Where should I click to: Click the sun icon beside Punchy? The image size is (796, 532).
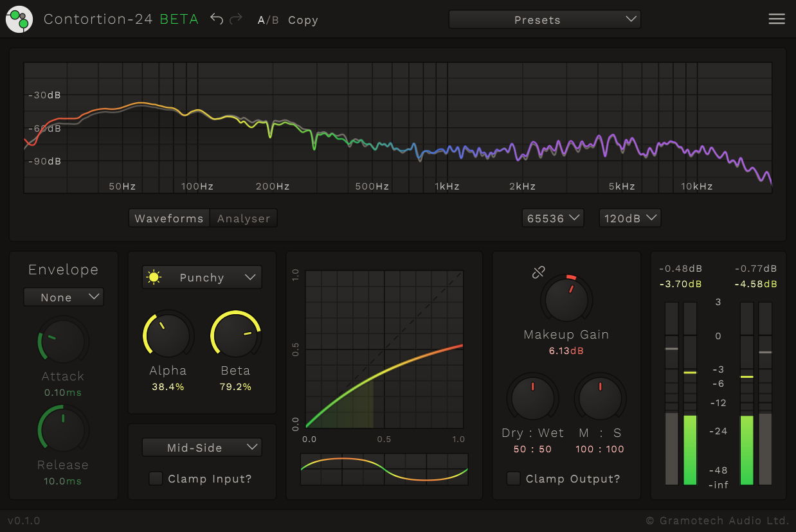click(x=154, y=278)
